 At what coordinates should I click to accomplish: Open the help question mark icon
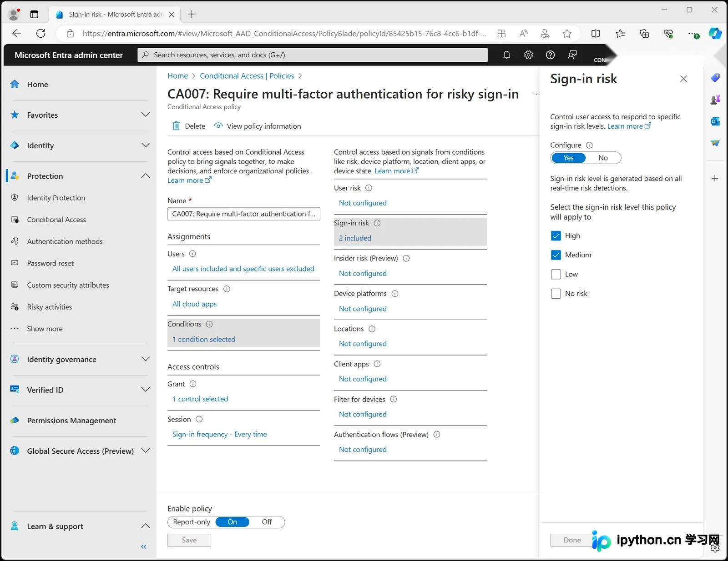[550, 55]
